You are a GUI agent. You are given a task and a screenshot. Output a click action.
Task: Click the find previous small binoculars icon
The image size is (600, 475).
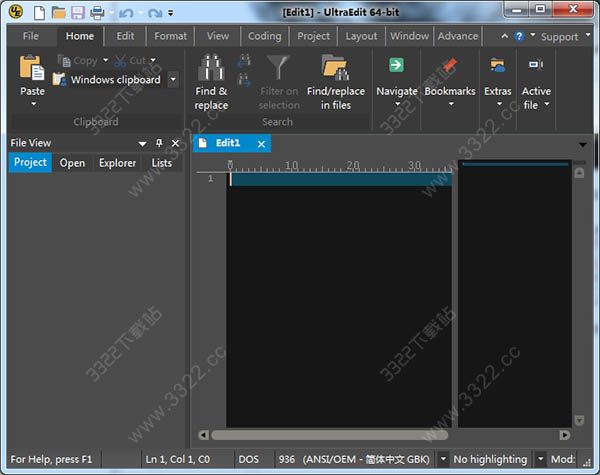[x=244, y=60]
